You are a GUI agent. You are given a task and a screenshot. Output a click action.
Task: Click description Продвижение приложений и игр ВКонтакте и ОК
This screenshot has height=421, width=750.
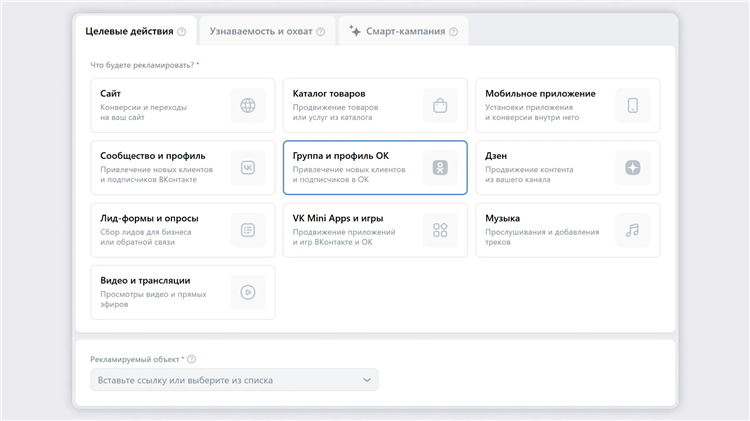click(x=344, y=237)
